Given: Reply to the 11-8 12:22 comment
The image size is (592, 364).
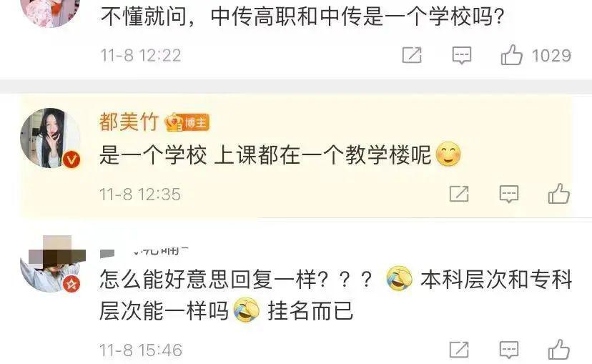Looking at the screenshot, I should click(462, 56).
